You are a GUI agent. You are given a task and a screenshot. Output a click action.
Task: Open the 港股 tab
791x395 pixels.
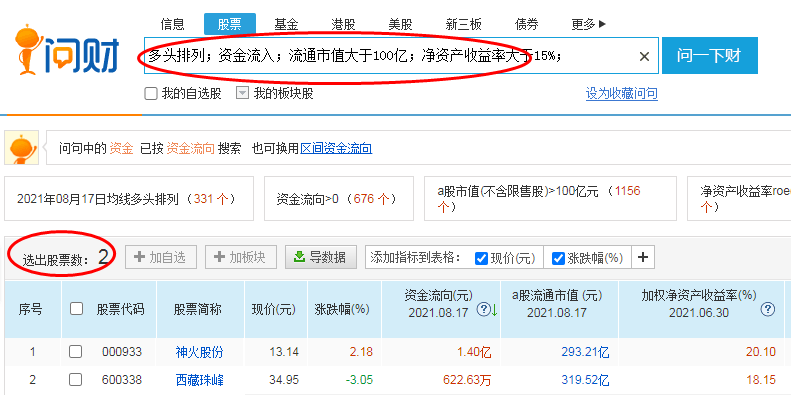pyautogui.click(x=344, y=24)
